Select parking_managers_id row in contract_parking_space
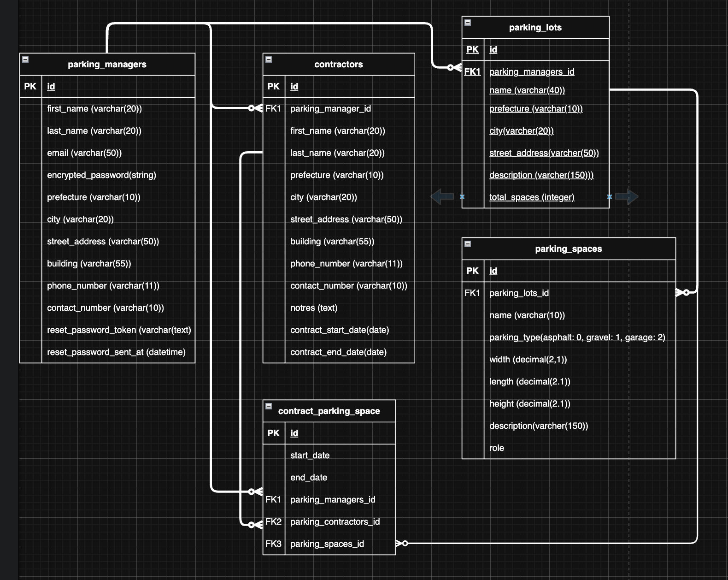 pyautogui.click(x=329, y=500)
